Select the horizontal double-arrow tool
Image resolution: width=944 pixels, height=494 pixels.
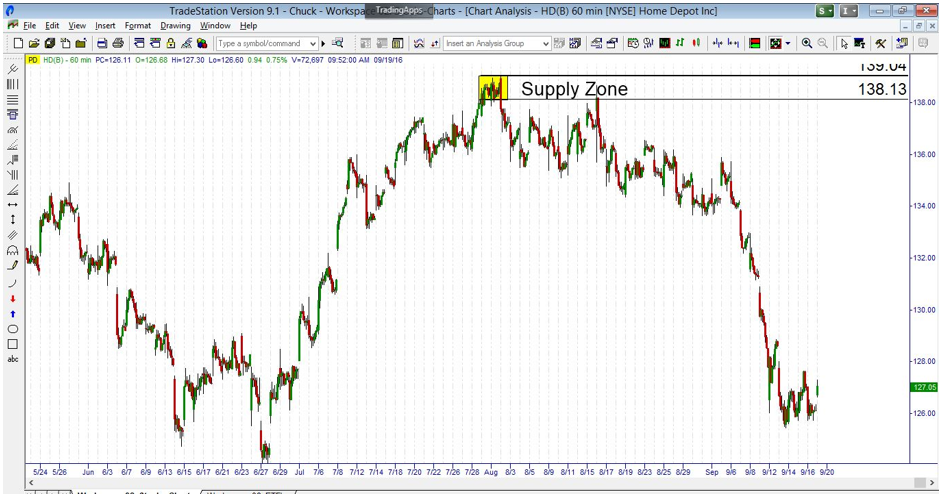[13, 205]
